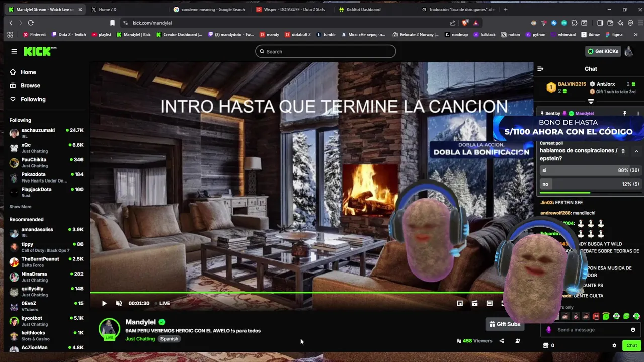Screen dimensions: 644x362
Task: Click the Gift Subs button
Action: (x=505, y=324)
